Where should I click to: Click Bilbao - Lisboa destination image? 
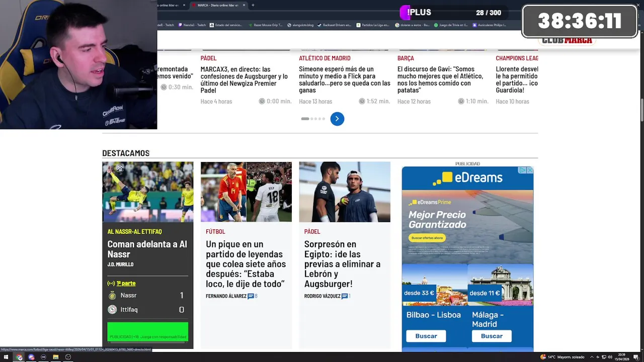point(435,285)
